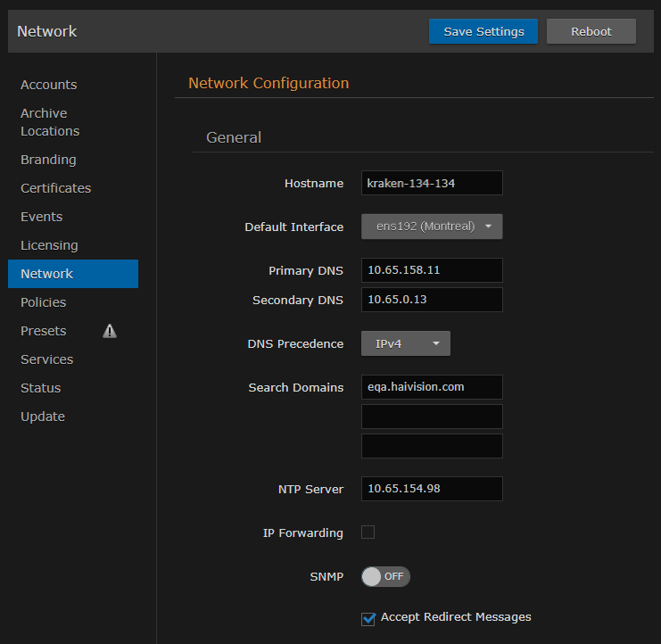Navigate to Events in sidebar
Viewport: 661px width, 644px height.
coord(42,217)
